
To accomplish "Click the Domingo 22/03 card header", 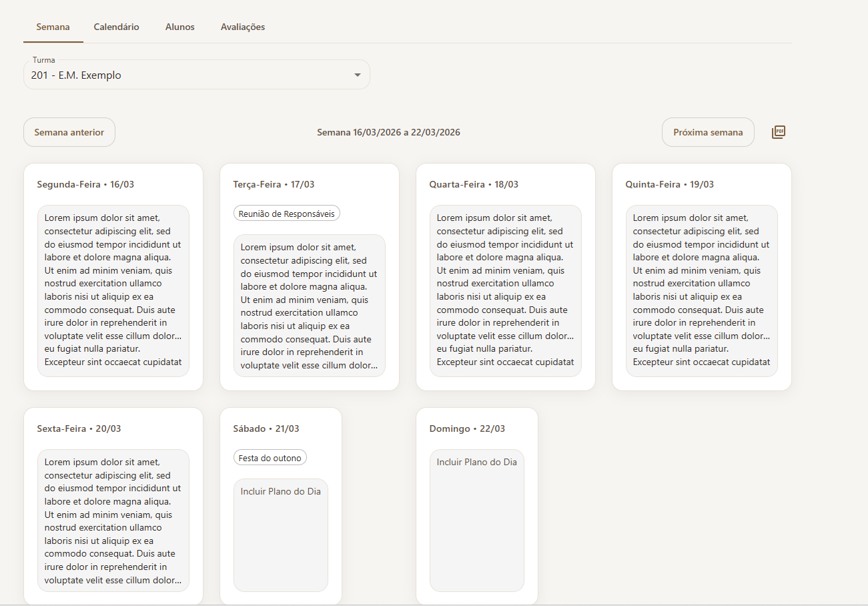I will tap(467, 428).
